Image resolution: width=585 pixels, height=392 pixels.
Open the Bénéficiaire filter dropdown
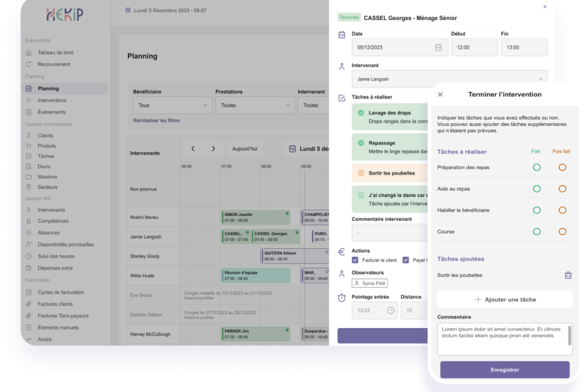tap(172, 105)
